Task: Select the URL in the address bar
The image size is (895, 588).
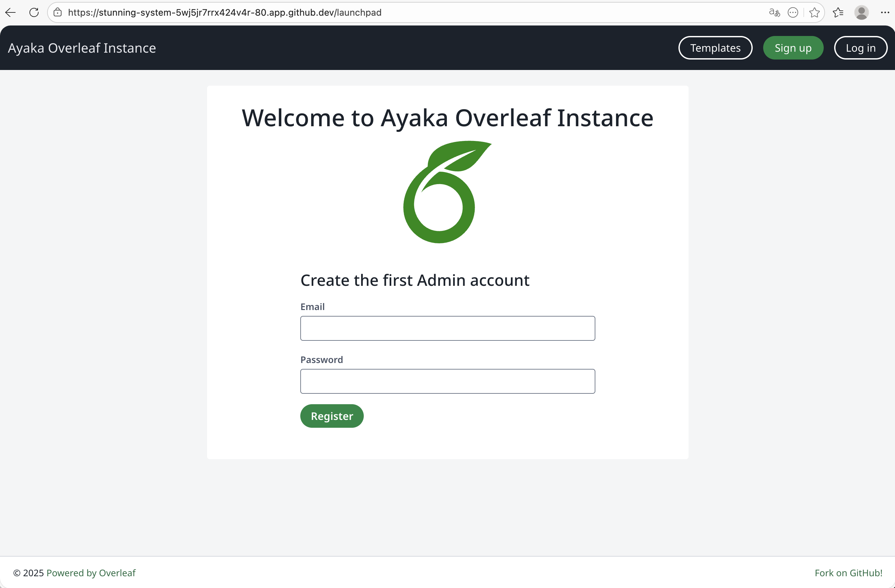Action: pos(224,12)
